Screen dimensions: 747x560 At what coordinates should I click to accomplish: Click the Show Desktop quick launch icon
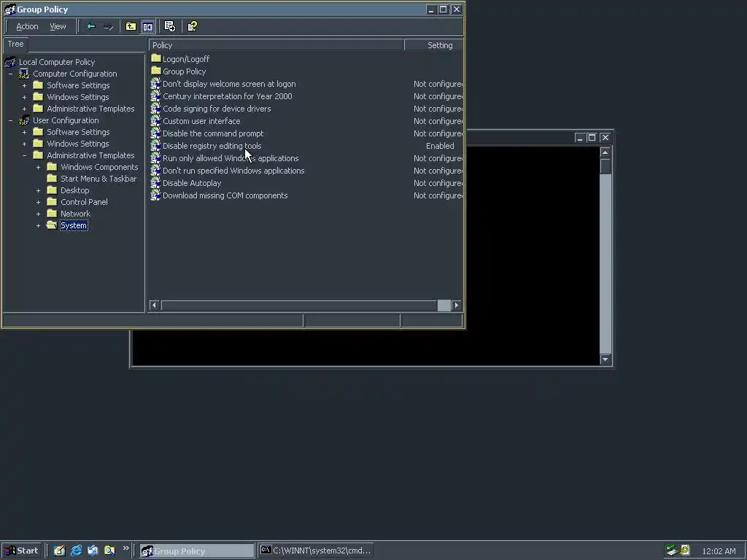pyautogui.click(x=59, y=551)
